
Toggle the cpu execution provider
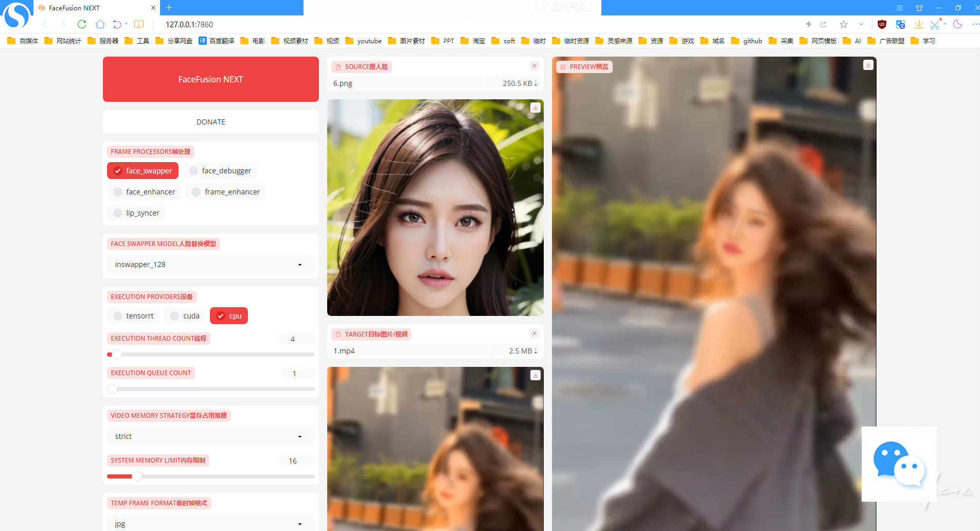click(x=229, y=316)
